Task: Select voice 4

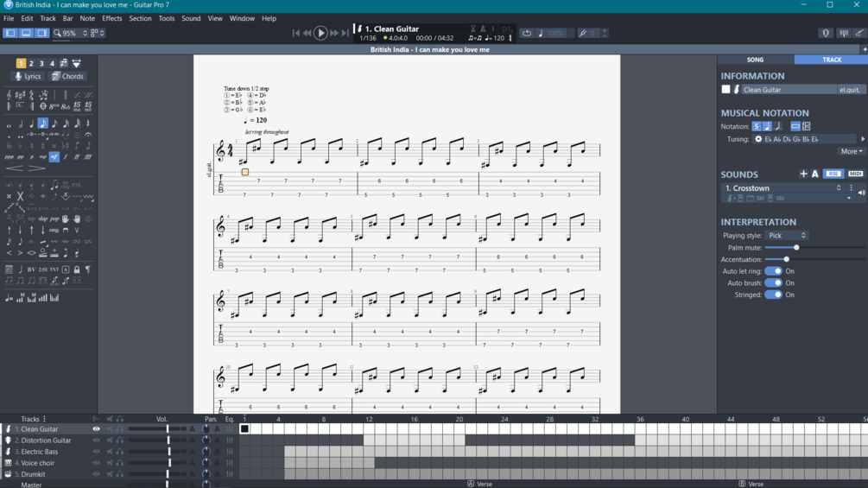Action: [x=52, y=63]
